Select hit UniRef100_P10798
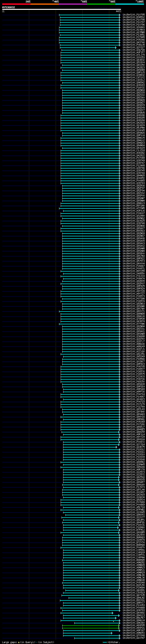Image resolution: width=146 pixels, height=644 pixels. pos(133,20)
